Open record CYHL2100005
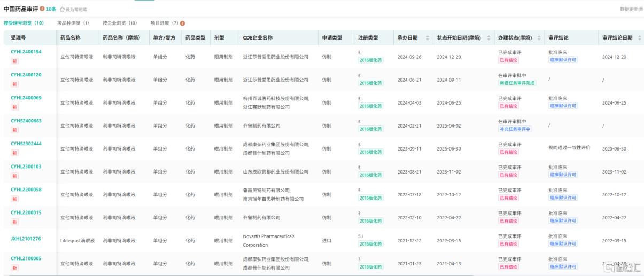This screenshot has width=644, height=276. click(26, 258)
